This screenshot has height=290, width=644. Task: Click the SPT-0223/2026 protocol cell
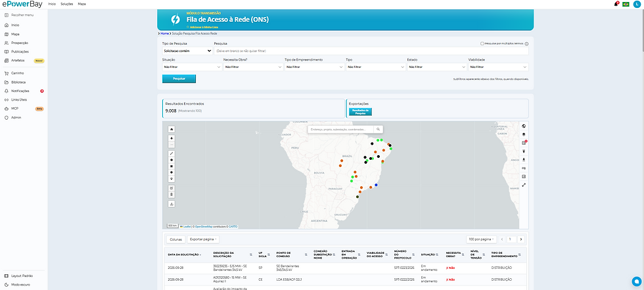click(x=403, y=268)
